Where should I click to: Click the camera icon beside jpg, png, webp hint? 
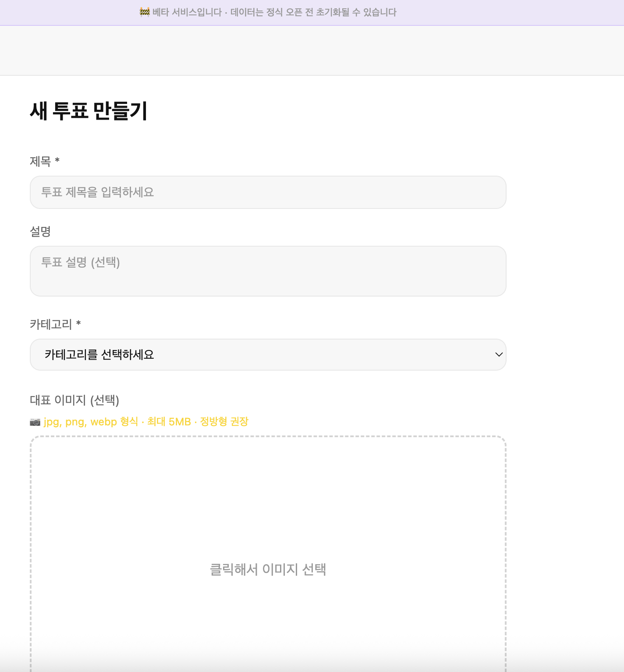[x=35, y=422]
